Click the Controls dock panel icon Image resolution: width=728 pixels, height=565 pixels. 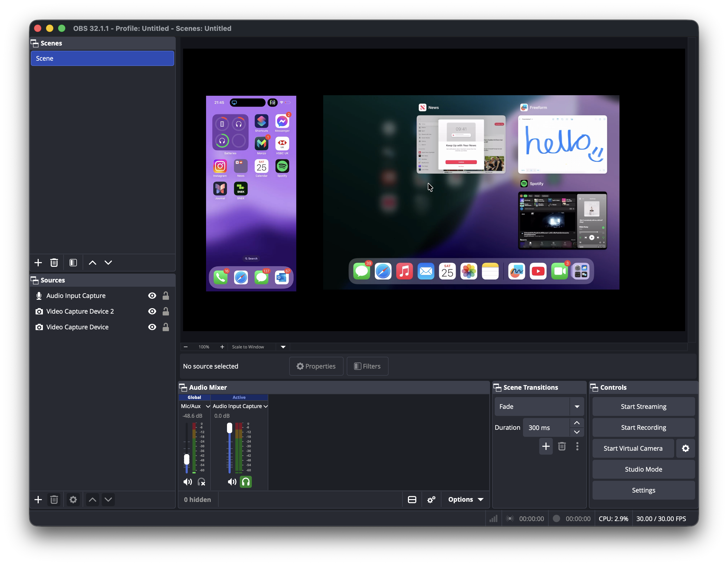tap(594, 387)
